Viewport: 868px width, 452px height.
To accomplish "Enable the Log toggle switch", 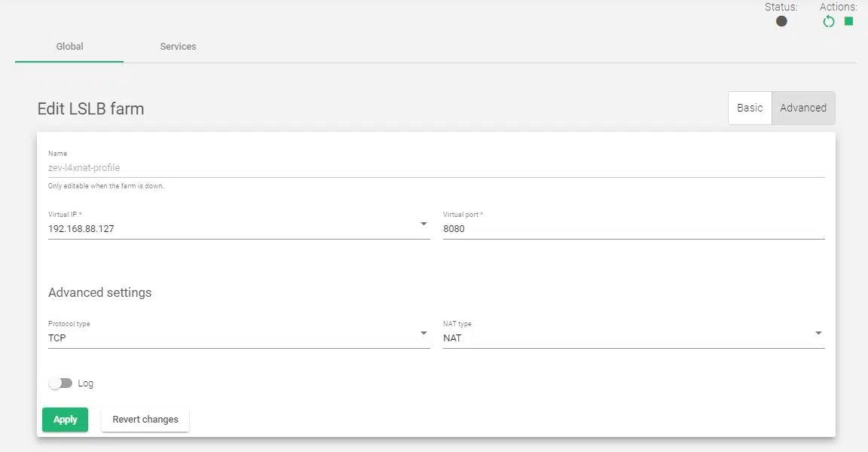I will coord(60,383).
